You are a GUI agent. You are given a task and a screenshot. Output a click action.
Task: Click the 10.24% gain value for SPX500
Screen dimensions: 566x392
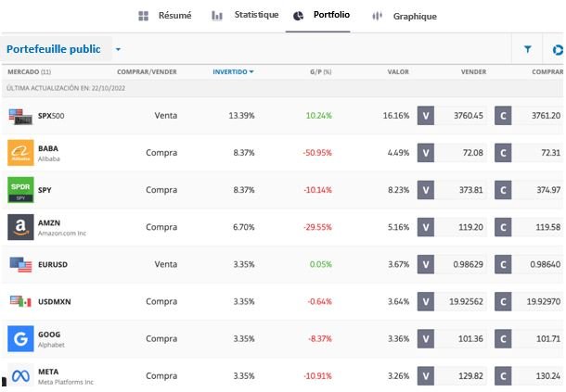pos(319,116)
